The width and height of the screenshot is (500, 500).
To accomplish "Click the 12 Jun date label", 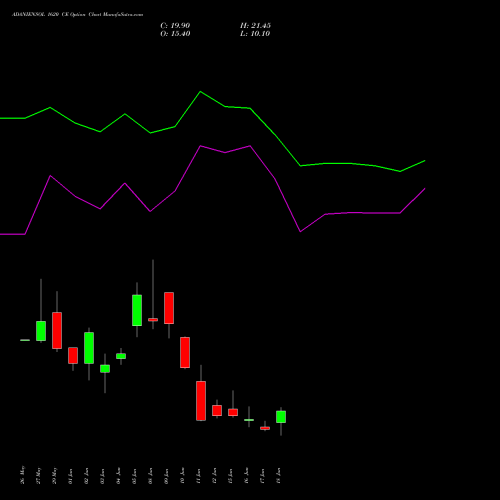I will point(215,476).
